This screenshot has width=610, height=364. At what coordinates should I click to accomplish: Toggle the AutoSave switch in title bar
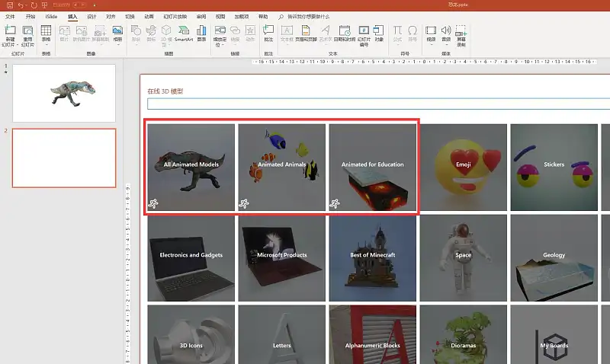pyautogui.click(x=78, y=5)
